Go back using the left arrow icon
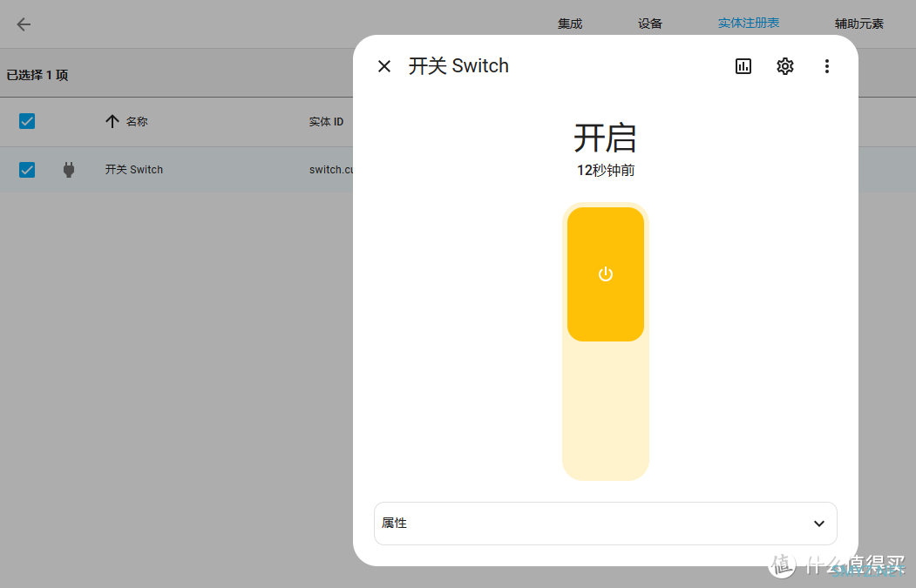Screen dimensions: 916x588 (x=24, y=24)
